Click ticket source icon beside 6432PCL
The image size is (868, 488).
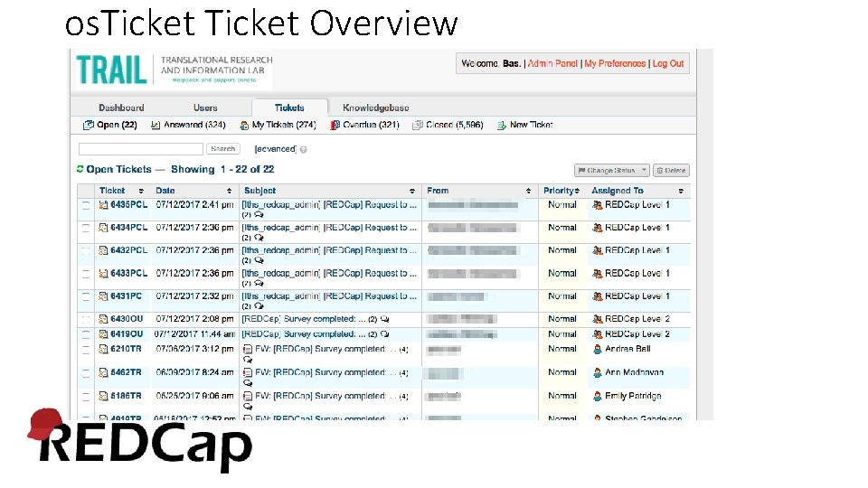(103, 250)
